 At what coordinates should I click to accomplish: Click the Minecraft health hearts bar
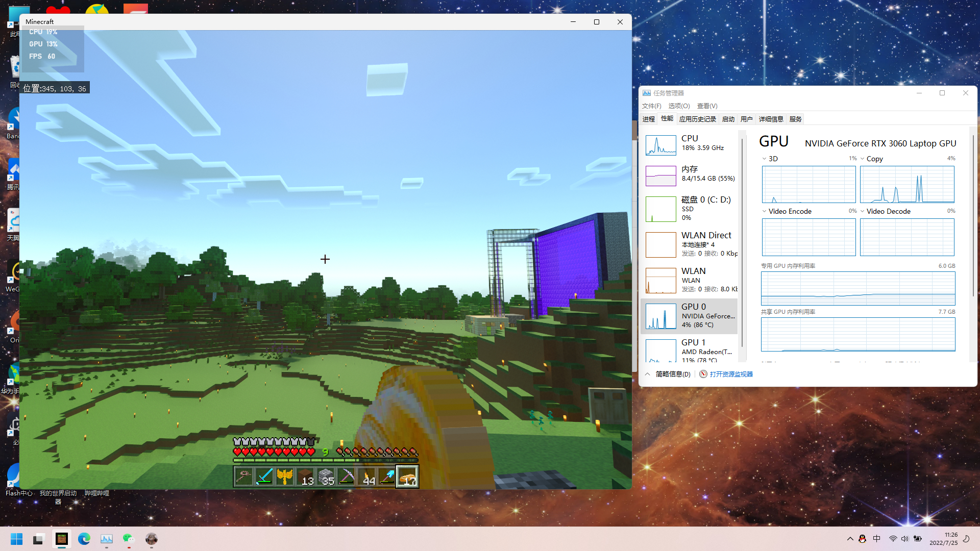[274, 452]
